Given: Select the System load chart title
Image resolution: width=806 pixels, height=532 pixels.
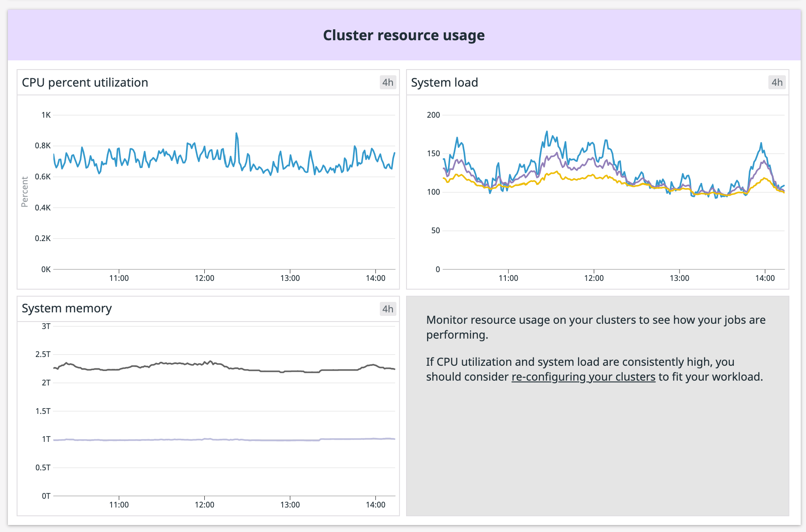Looking at the screenshot, I should [x=444, y=82].
